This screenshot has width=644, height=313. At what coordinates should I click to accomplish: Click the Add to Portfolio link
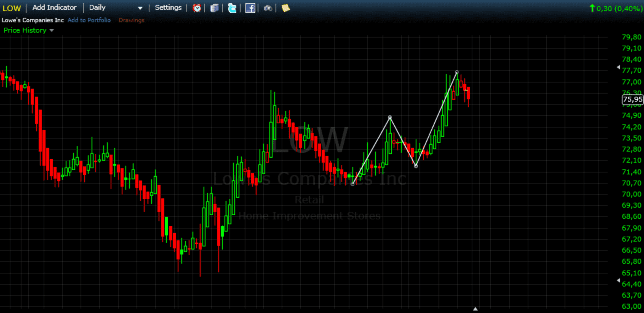pyautogui.click(x=89, y=20)
